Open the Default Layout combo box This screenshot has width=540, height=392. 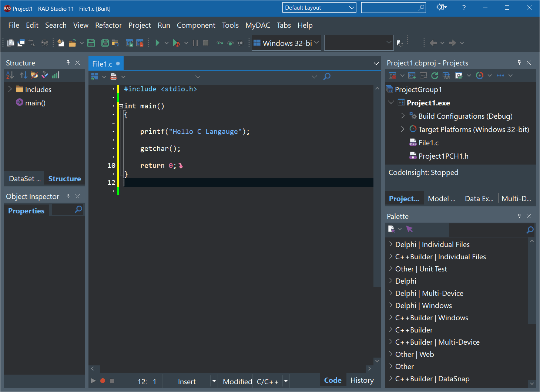pyautogui.click(x=319, y=7)
